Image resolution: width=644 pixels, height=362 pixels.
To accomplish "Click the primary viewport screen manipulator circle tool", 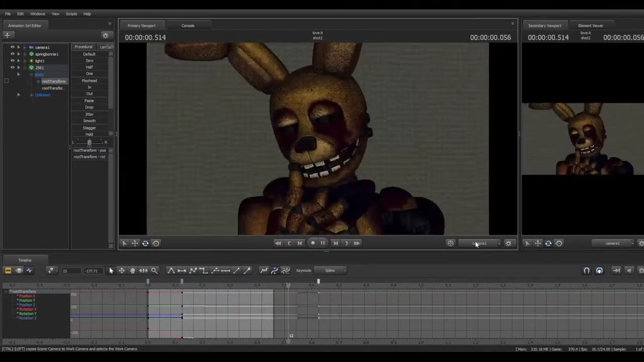I will point(156,243).
